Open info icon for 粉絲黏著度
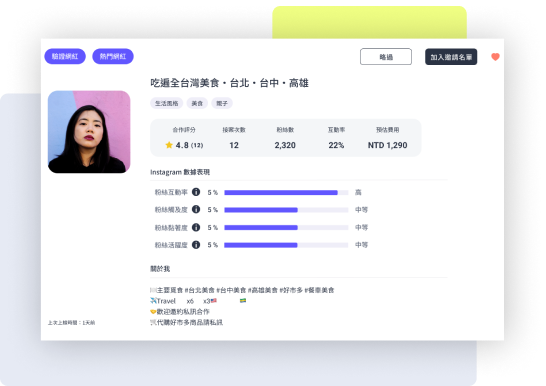 click(196, 227)
